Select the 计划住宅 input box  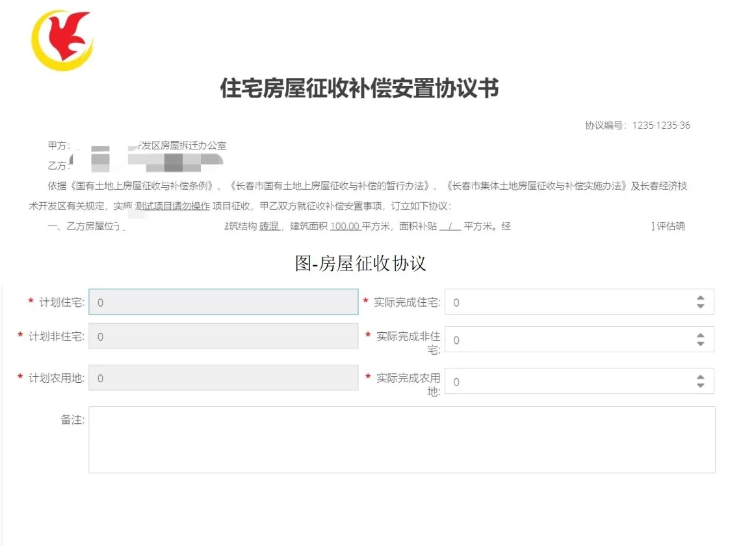tap(224, 302)
